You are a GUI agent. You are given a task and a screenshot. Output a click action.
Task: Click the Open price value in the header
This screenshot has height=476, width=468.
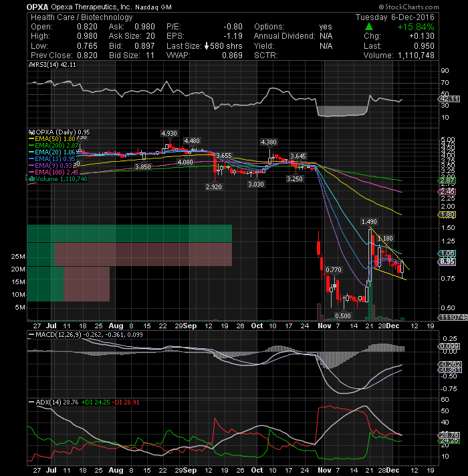[x=87, y=27]
